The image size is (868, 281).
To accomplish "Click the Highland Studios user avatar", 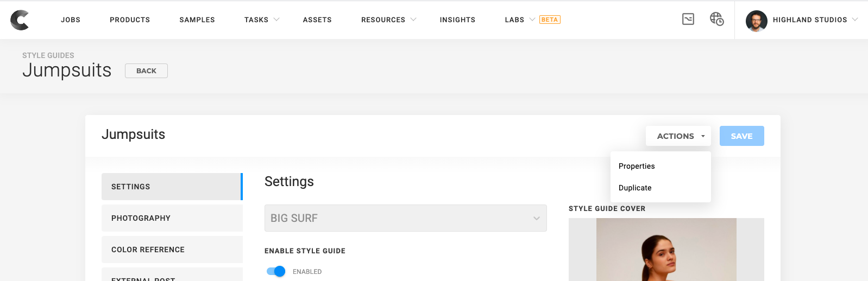I will pos(756,21).
